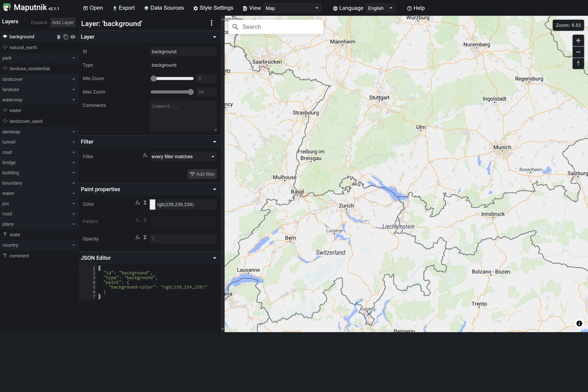Toggle visibility of natural_earth layer
588x392 pixels.
(x=72, y=47)
